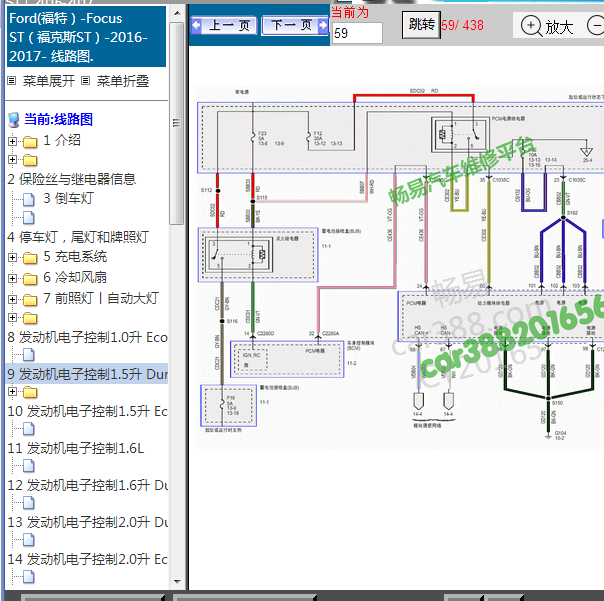Click the 菜单折叠 list icon

coord(86,81)
